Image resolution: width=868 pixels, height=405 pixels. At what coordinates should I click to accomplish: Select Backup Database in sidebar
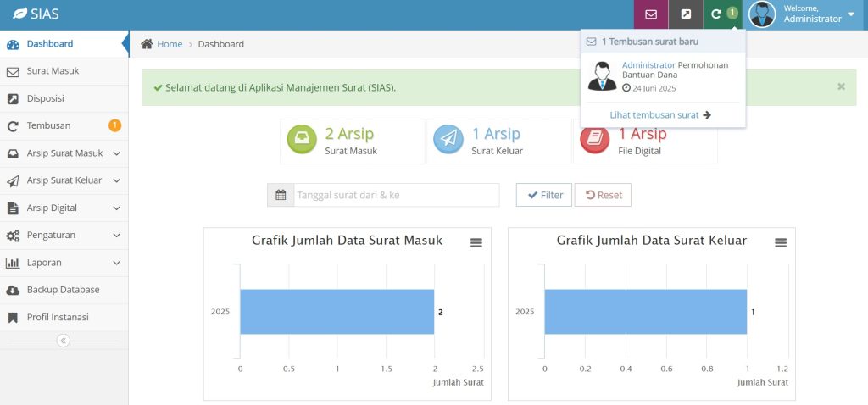64,290
